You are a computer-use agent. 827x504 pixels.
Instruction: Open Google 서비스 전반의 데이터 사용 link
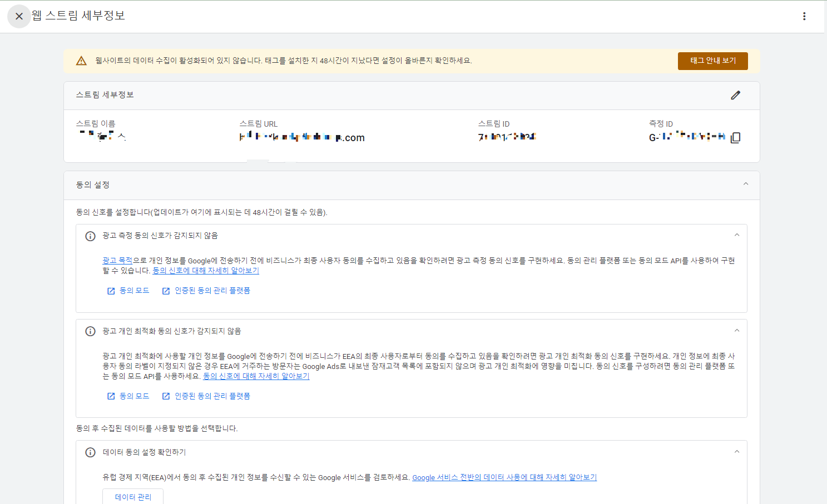point(504,477)
